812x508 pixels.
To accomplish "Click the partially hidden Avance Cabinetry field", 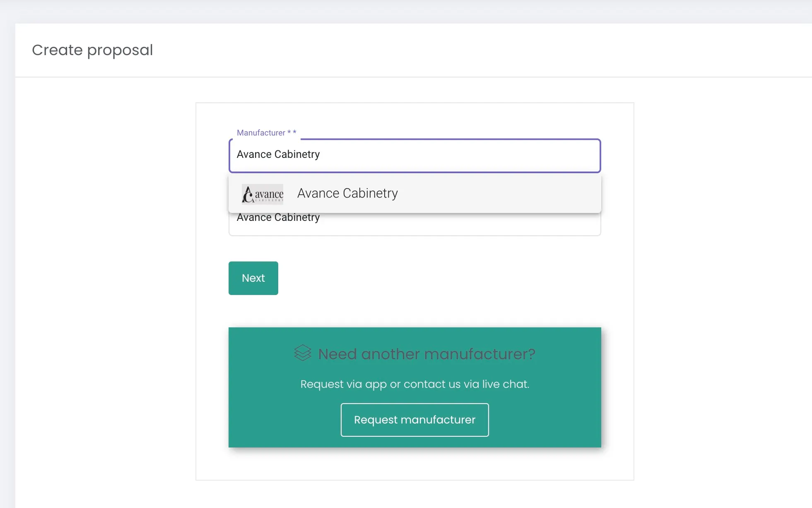I will (414, 224).
